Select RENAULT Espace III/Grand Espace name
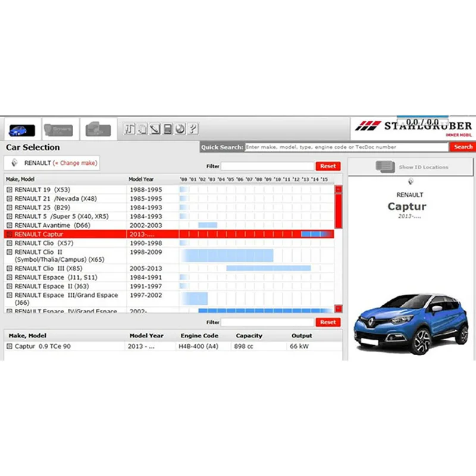The width and height of the screenshot is (476, 476). click(x=66, y=299)
